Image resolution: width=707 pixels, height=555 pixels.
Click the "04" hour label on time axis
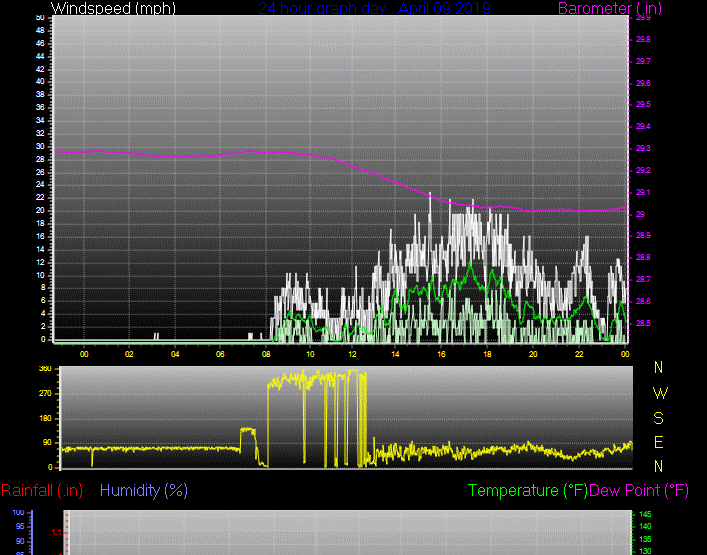[x=175, y=354]
